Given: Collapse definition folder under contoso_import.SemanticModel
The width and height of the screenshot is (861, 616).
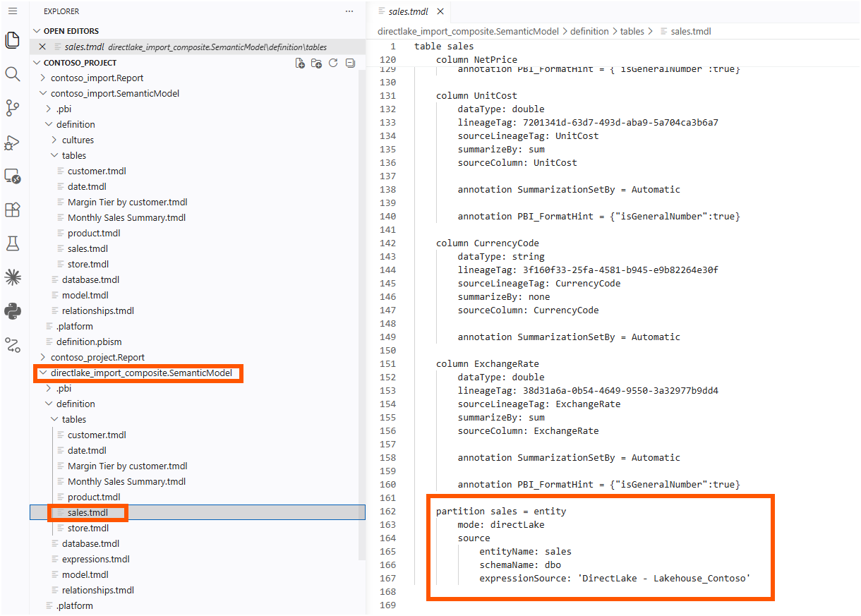Looking at the screenshot, I should coord(76,124).
